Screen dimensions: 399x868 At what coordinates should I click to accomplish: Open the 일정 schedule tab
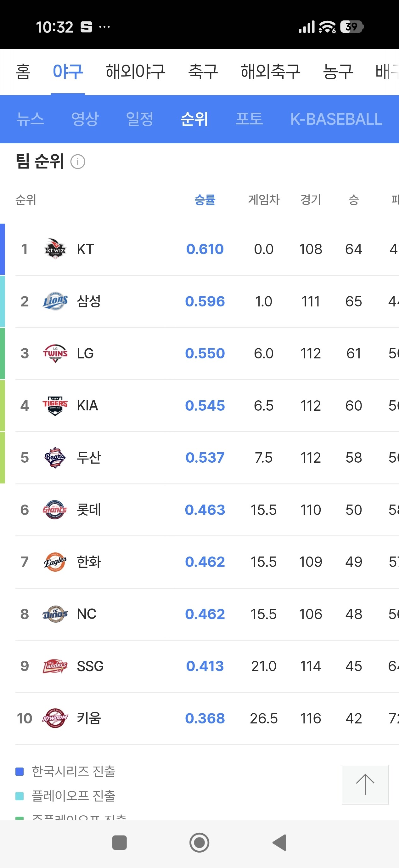pyautogui.click(x=140, y=119)
